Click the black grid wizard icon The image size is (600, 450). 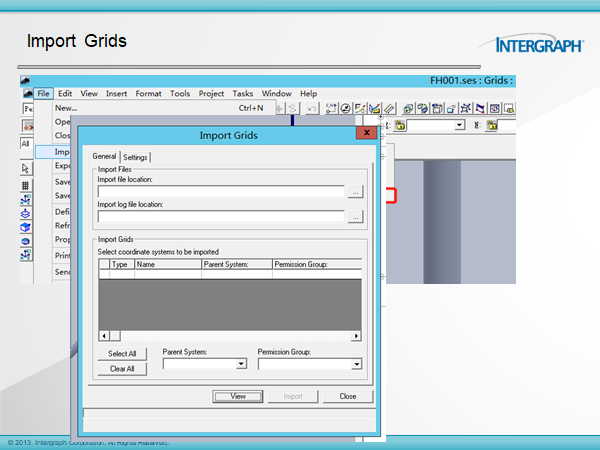pyautogui.click(x=26, y=186)
